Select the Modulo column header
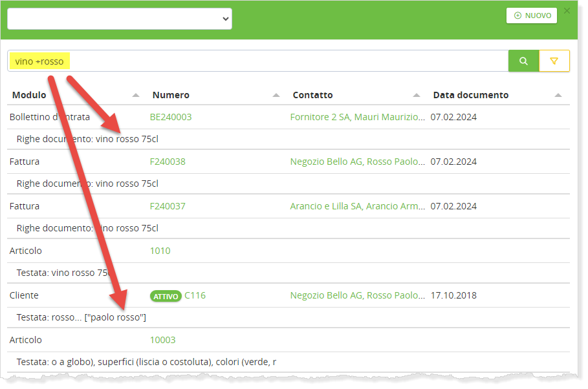Image resolution: width=588 pixels, height=389 pixels. coord(29,95)
